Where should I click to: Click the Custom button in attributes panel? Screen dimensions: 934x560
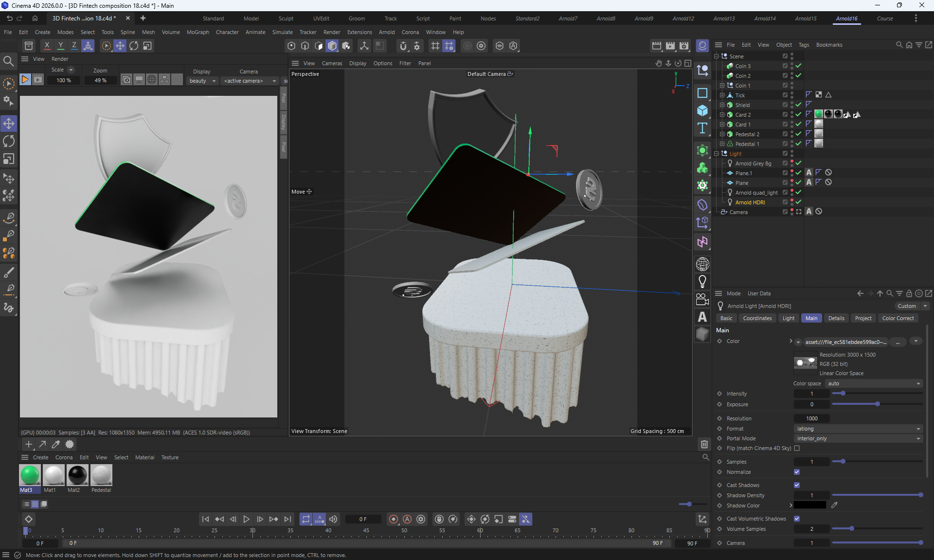906,306
